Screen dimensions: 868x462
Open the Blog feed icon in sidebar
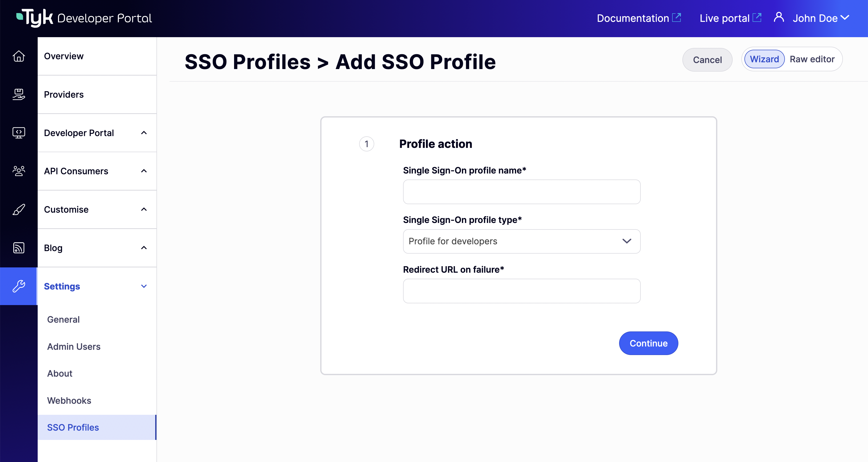(19, 248)
